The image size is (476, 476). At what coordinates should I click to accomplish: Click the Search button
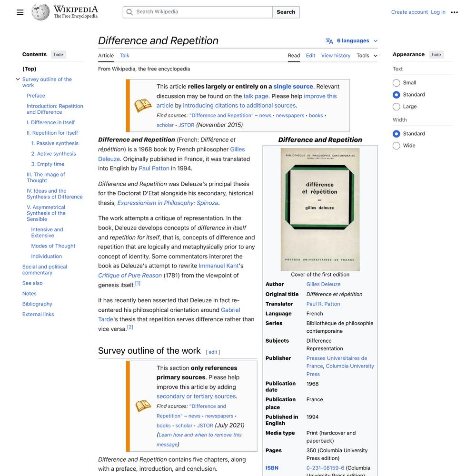[x=286, y=12]
